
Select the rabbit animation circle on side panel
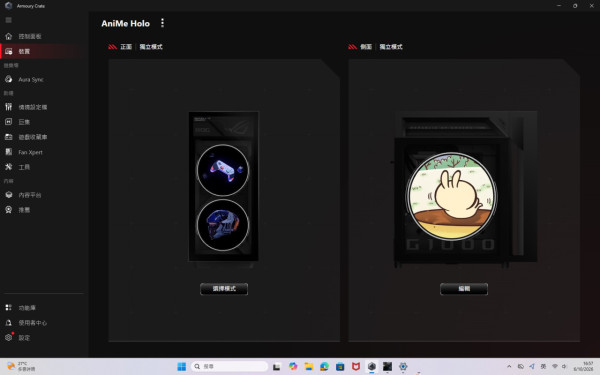coord(451,196)
